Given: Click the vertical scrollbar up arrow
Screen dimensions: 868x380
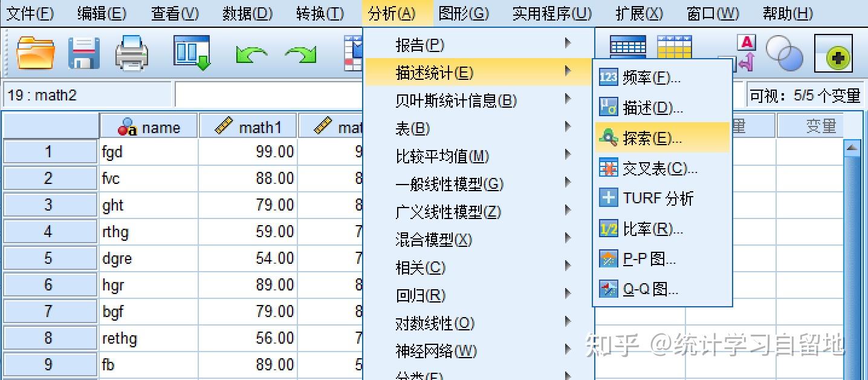Looking at the screenshot, I should tap(852, 147).
